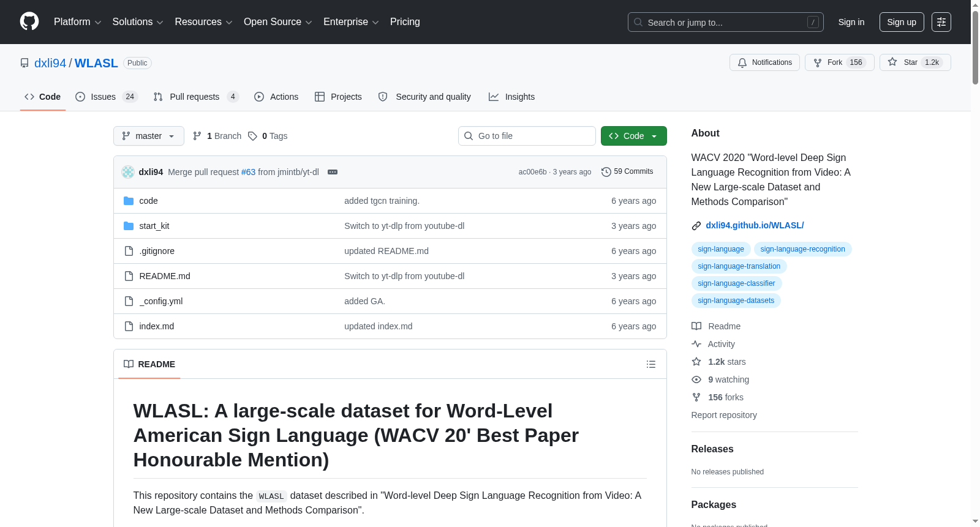Image resolution: width=980 pixels, height=527 pixels.
Task: Switch to the Code tab
Action: pos(43,97)
